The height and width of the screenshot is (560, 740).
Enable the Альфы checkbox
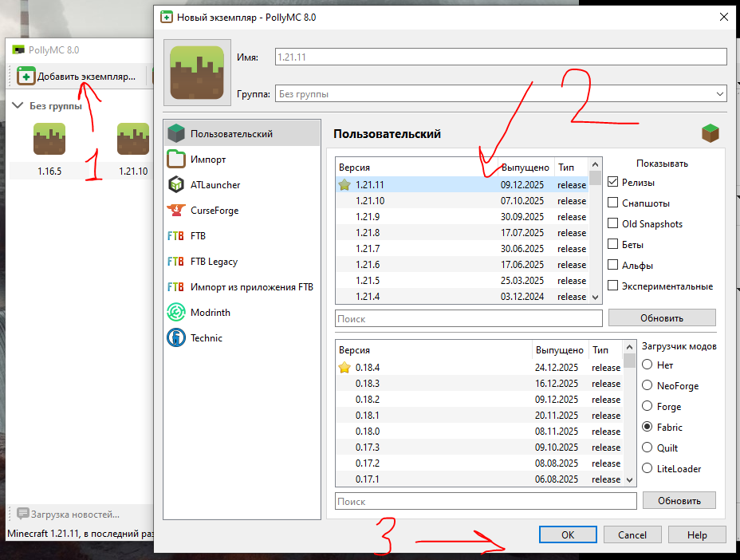click(x=612, y=265)
